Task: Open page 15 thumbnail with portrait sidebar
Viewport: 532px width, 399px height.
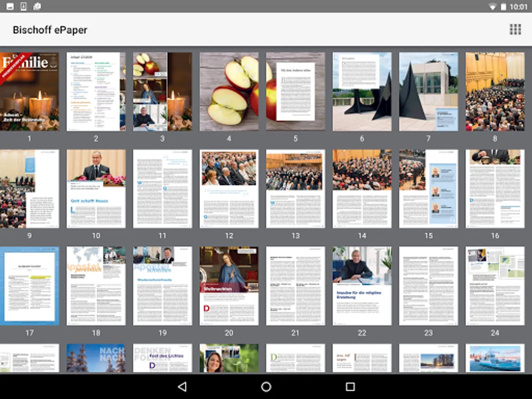Action: tap(429, 189)
